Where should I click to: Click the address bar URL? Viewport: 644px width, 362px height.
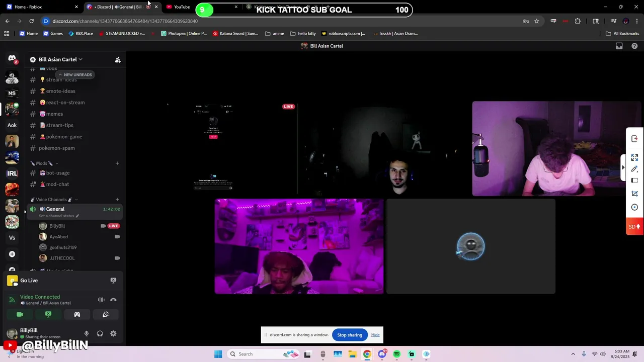point(125,21)
